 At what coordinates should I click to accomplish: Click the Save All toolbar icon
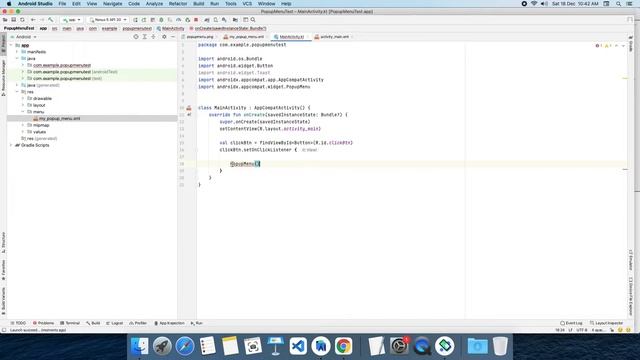click(x=13, y=20)
